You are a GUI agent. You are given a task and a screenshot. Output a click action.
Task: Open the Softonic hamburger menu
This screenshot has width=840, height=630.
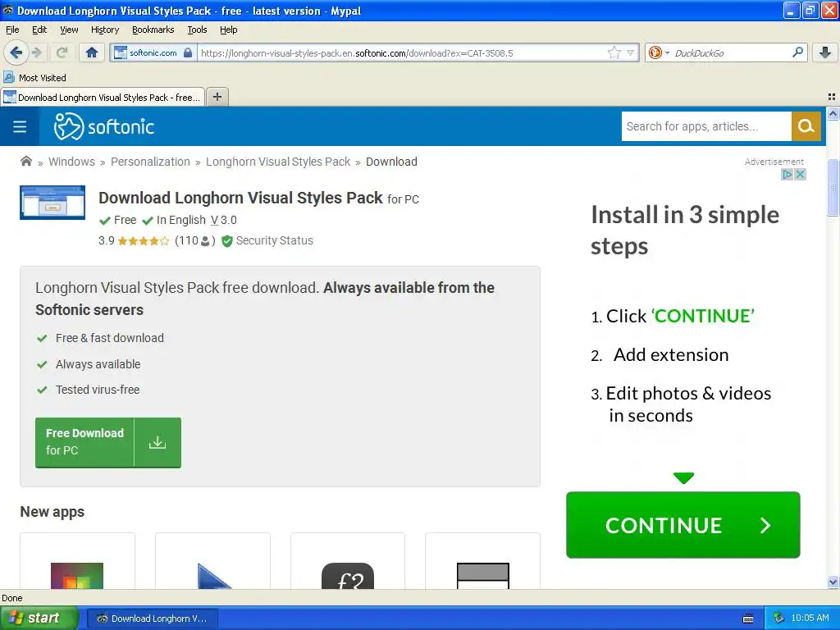[x=20, y=126]
